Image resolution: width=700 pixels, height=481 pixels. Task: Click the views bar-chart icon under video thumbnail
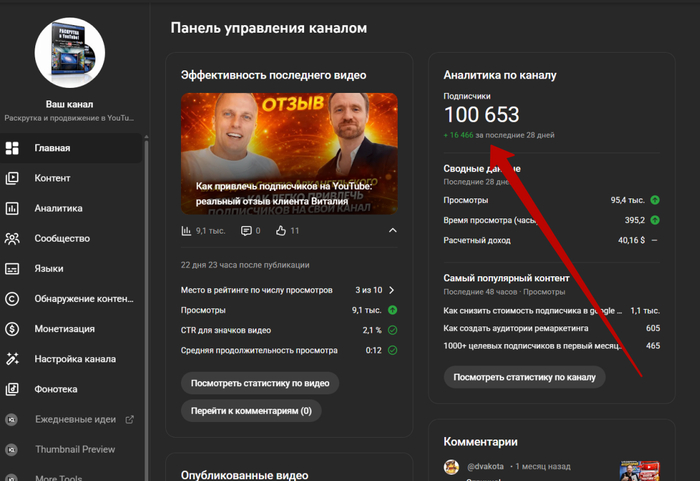(186, 230)
